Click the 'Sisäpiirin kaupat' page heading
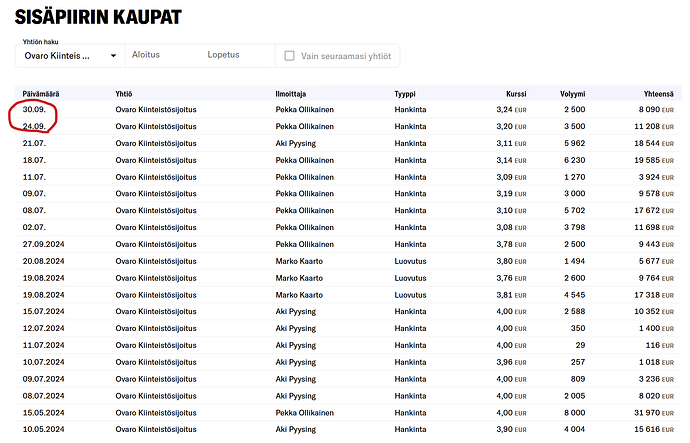Image resolution: width=690 pixels, height=443 pixels. 98,17
